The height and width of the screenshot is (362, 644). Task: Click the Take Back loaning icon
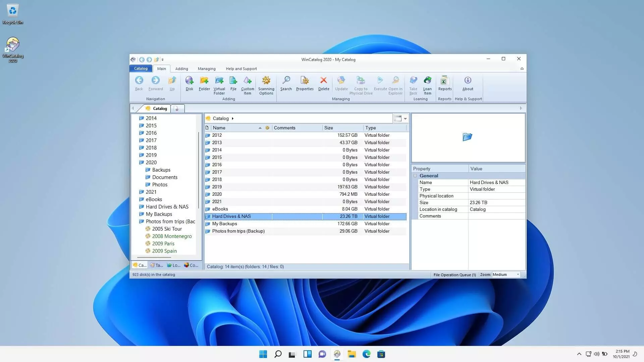(413, 85)
